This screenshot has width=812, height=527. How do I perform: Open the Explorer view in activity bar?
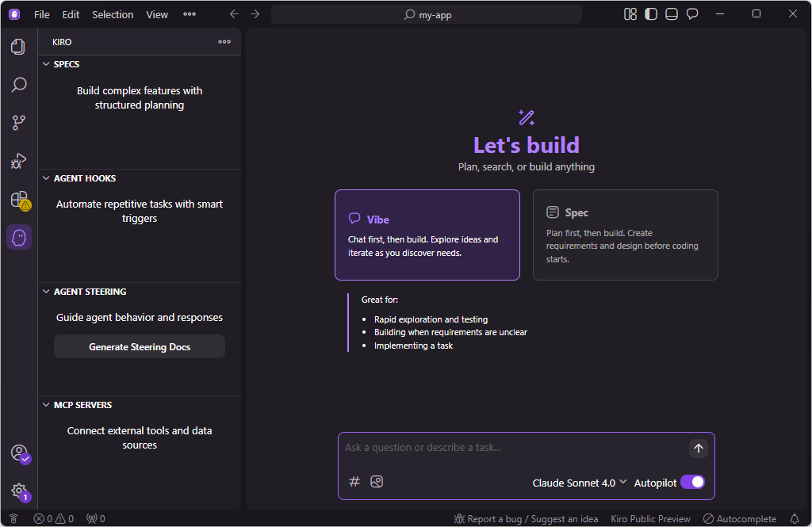(x=18, y=47)
